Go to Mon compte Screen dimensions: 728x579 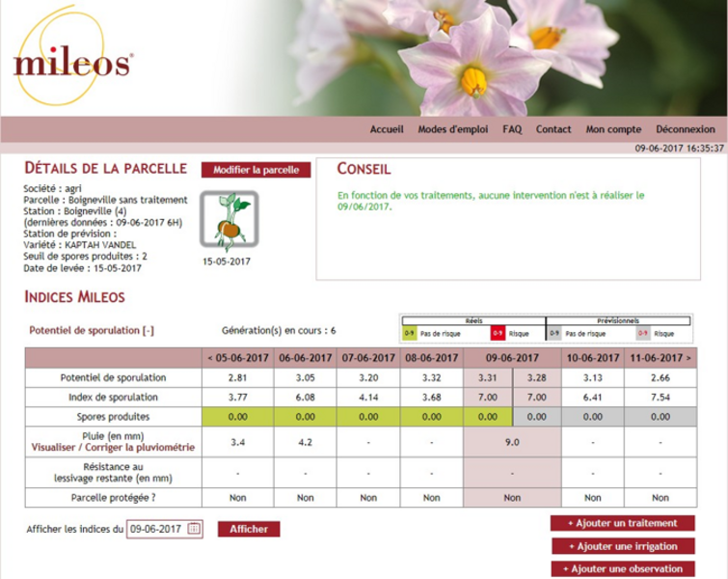613,129
